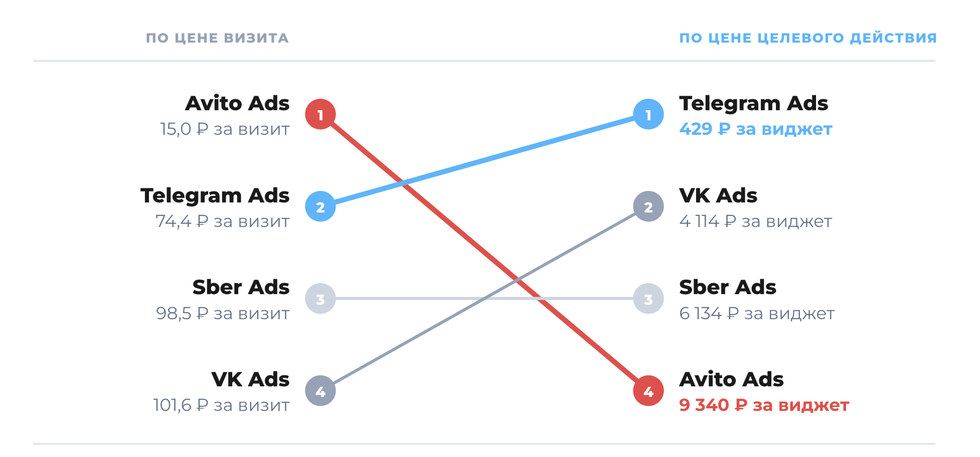Click the blue circle 2 beside Telegram Ads
Screen dimensions: 980x457
click(320, 206)
